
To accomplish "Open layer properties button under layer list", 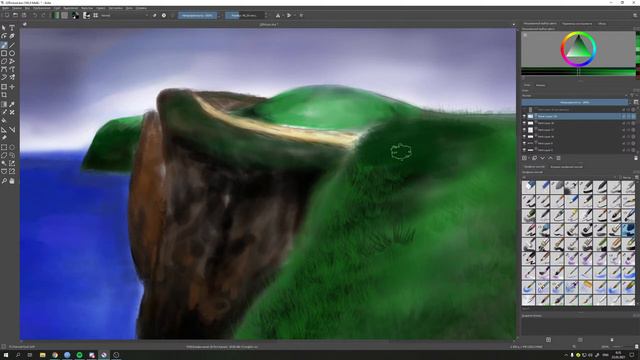I will point(558,158).
